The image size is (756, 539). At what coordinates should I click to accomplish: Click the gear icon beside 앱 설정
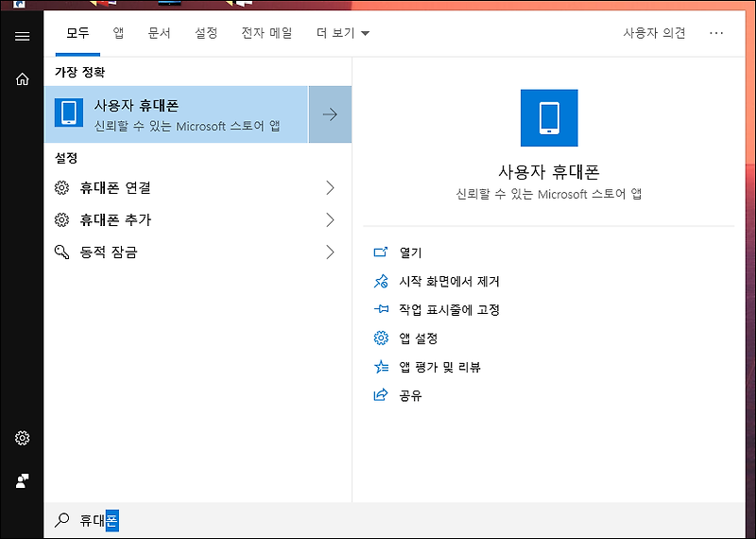click(381, 339)
